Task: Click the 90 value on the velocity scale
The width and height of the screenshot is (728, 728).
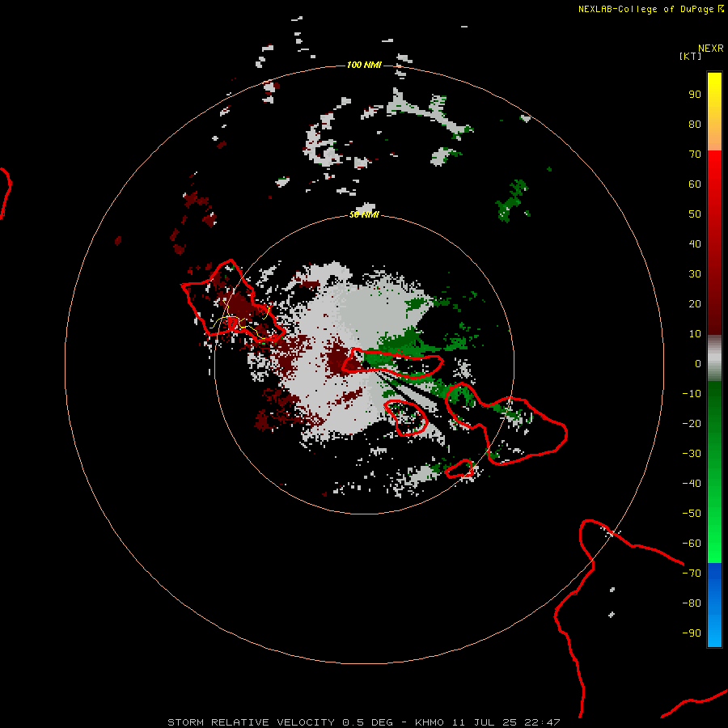Action: point(695,95)
